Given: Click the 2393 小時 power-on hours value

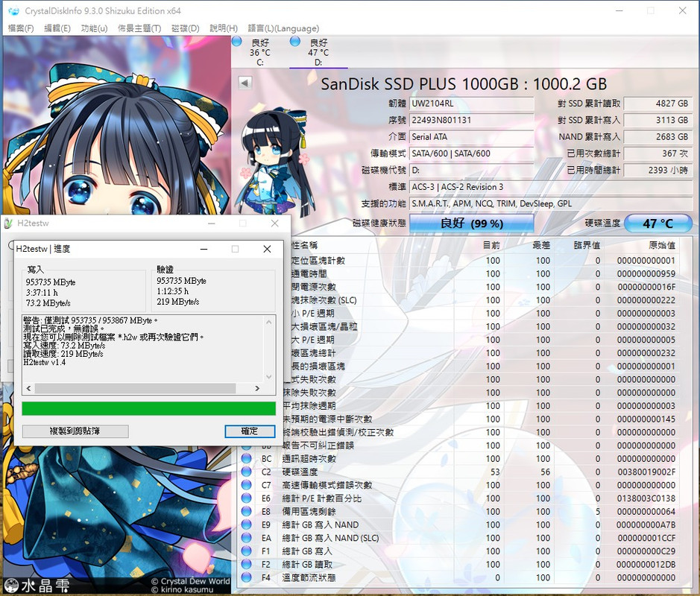Looking at the screenshot, I should [x=658, y=171].
